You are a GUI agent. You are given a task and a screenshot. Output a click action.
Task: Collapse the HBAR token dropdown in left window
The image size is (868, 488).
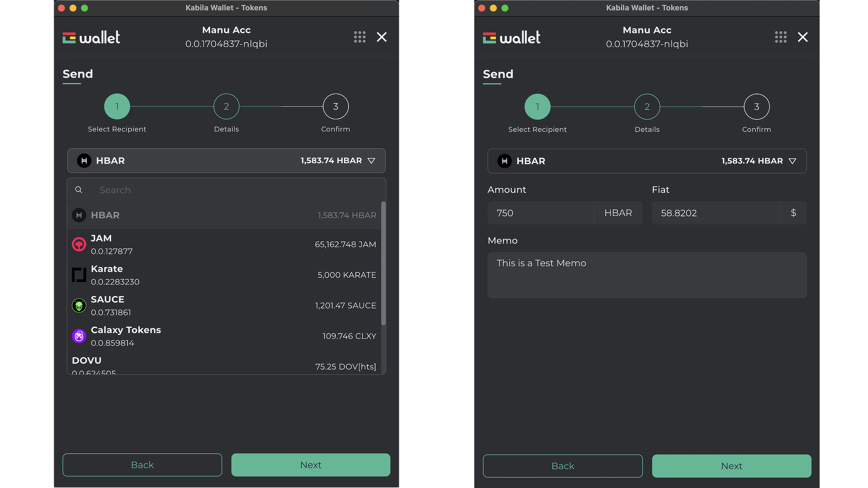click(371, 161)
